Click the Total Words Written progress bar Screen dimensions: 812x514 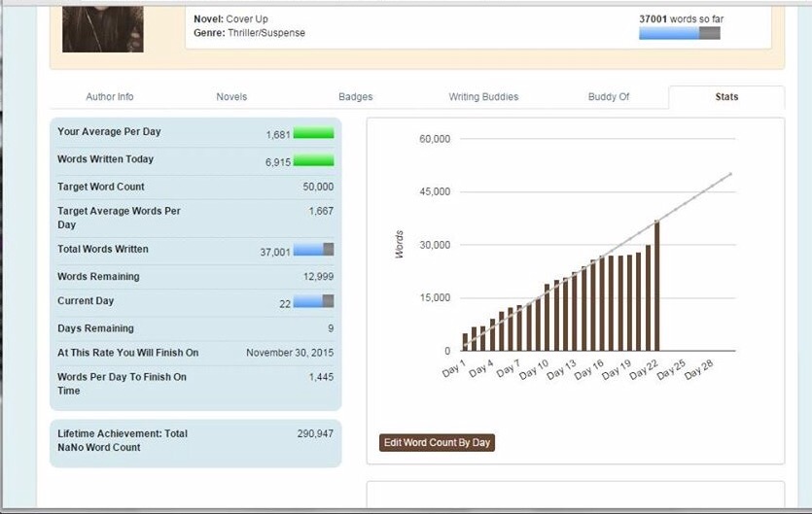point(313,251)
